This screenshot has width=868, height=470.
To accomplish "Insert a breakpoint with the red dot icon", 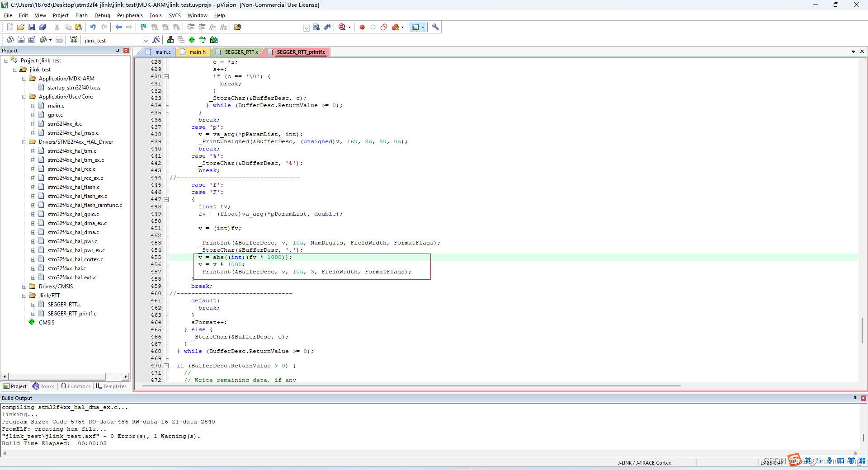I will pyautogui.click(x=362, y=27).
